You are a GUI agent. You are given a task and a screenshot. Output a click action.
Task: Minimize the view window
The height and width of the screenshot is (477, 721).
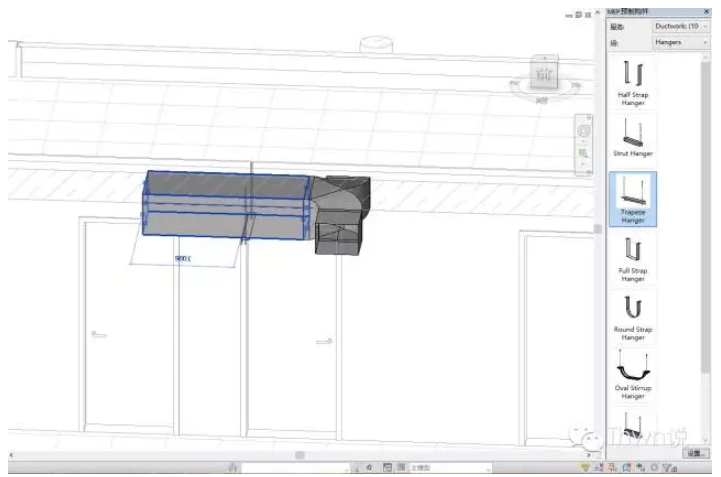click(569, 15)
